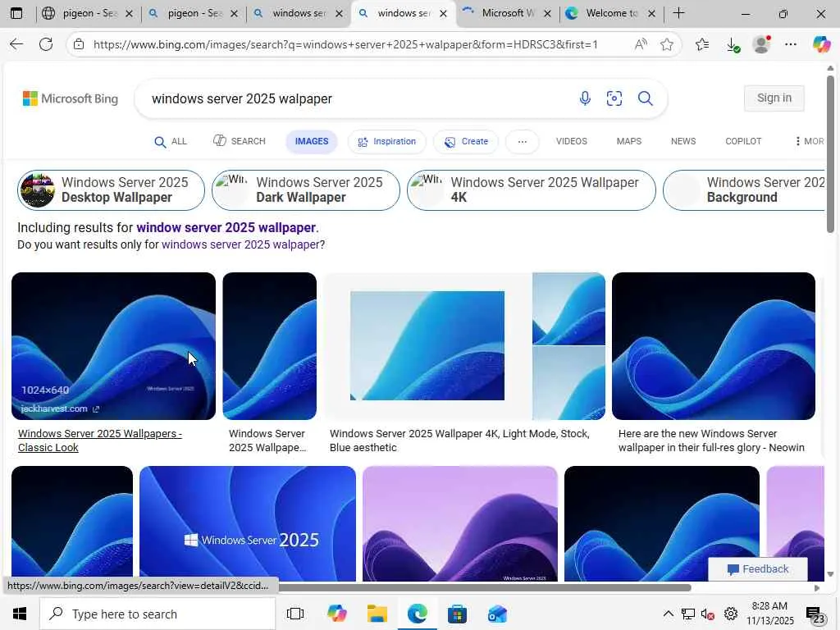This screenshot has height=630, width=840.
Task: Expand the MORE search categories menu
Action: pos(810,141)
